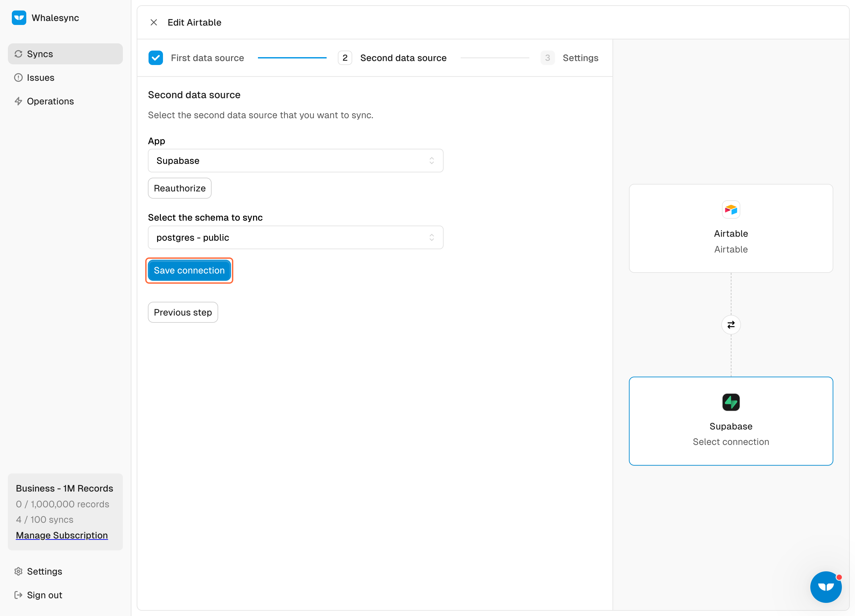Image resolution: width=855 pixels, height=616 pixels.
Task: Click the completed First data source checkmark
Action: coord(156,58)
